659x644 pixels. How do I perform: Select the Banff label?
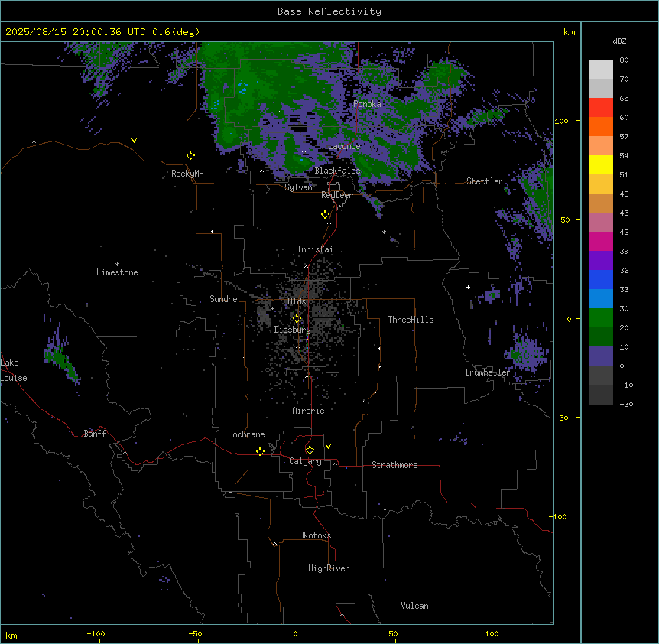(95, 434)
